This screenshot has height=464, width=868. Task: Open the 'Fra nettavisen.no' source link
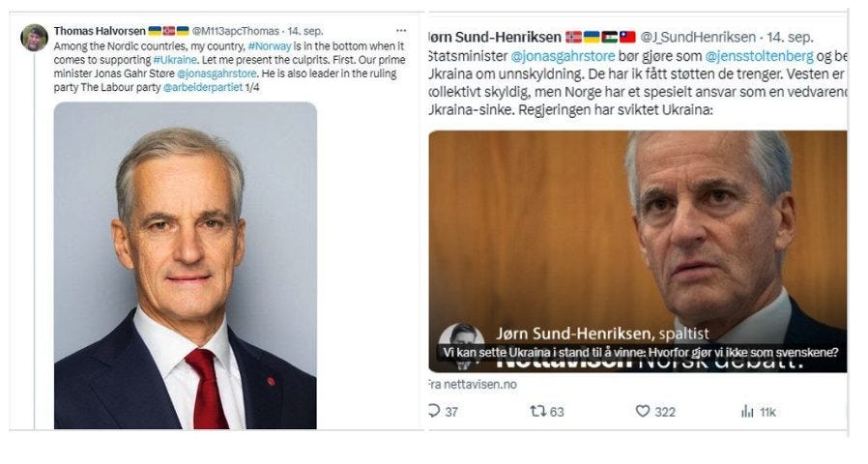point(473,384)
